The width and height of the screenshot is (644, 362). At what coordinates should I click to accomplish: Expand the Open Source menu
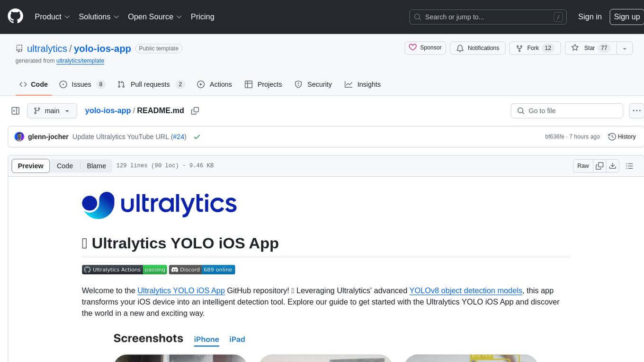(155, 17)
